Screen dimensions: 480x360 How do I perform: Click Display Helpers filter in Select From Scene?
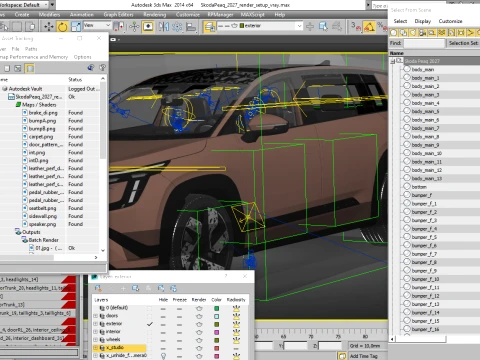[x=432, y=33]
